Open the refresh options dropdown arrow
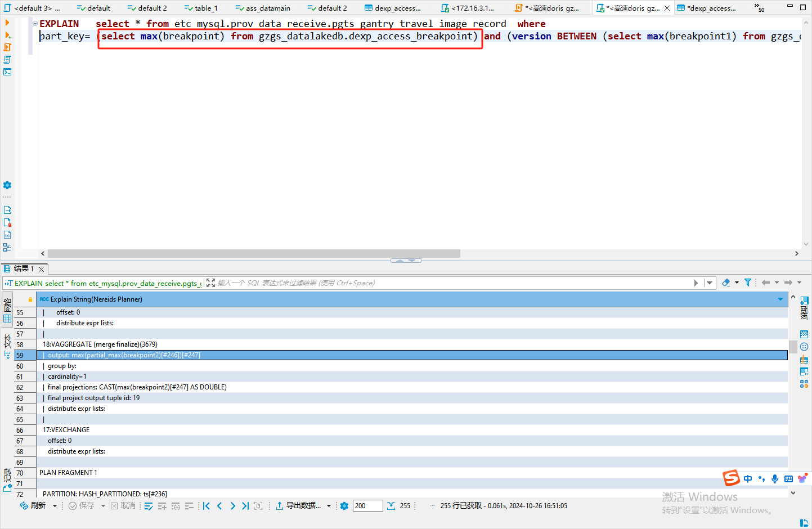This screenshot has height=529, width=812. 55,506
